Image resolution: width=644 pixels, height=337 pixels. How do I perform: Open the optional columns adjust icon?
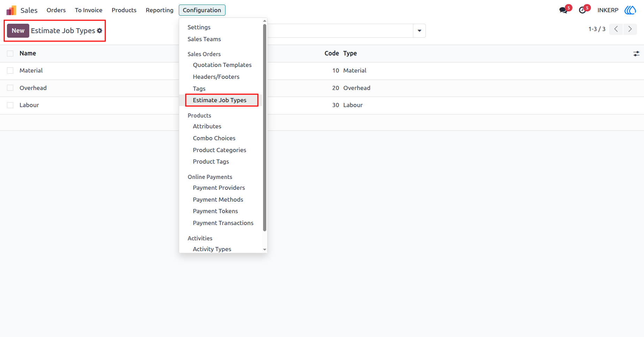[x=636, y=54]
